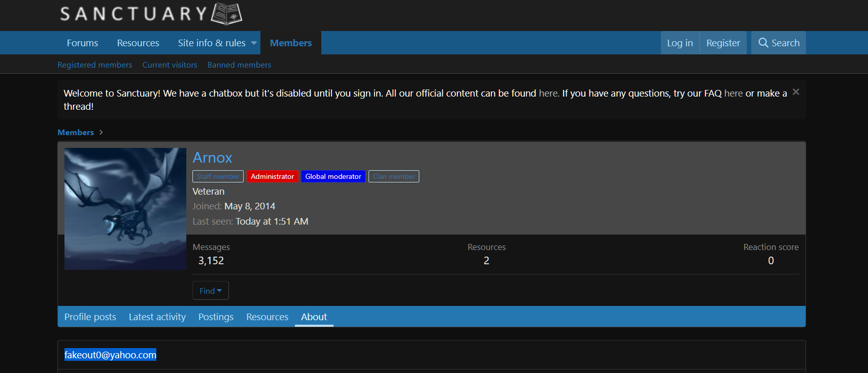Switch to the profile Resources tab
This screenshot has height=373, width=868.
[x=268, y=317]
